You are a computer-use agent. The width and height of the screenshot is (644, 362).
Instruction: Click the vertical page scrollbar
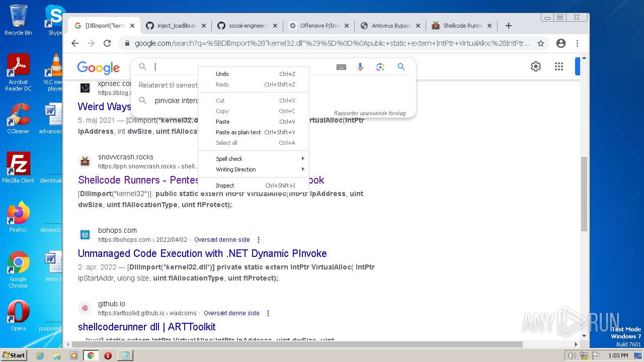584,194
